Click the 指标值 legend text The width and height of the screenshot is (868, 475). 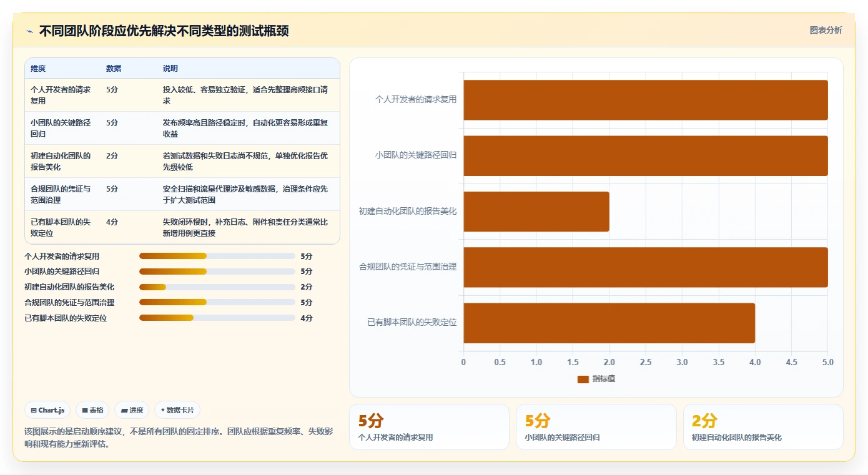(604, 379)
